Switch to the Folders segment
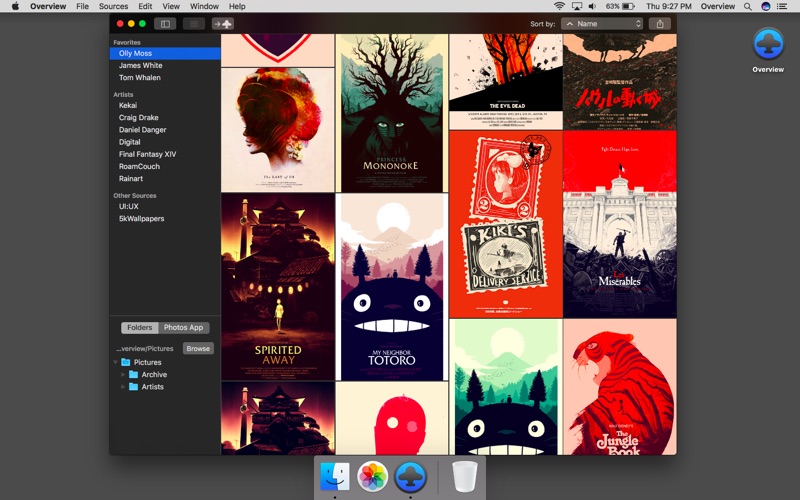Viewport: 800px width, 500px height. click(139, 328)
